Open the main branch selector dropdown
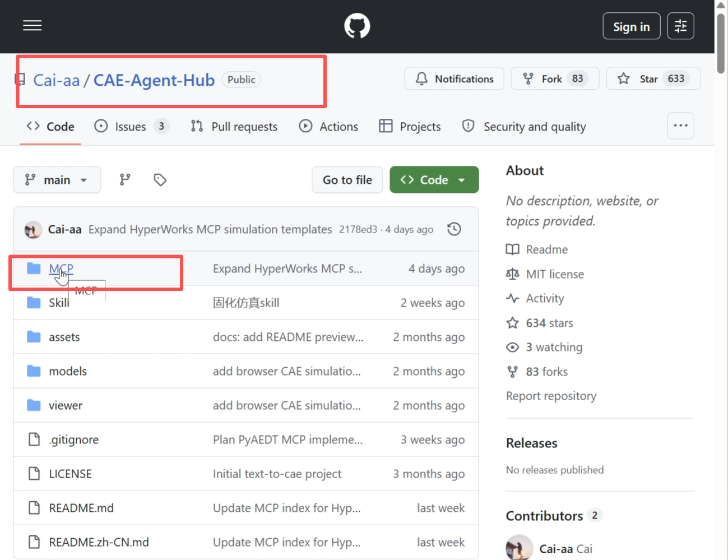This screenshot has width=728, height=560. pos(57,180)
